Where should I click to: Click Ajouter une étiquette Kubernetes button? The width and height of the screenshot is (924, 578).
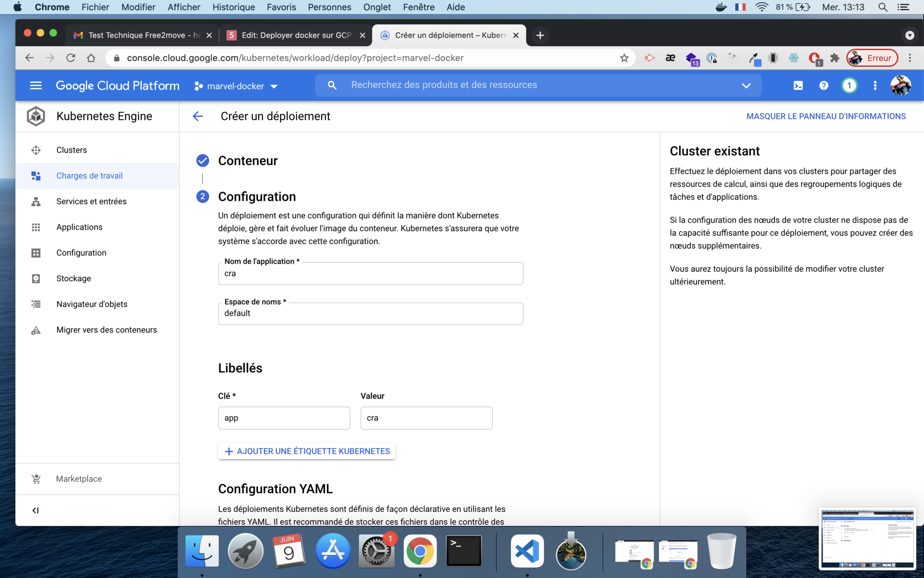pyautogui.click(x=307, y=451)
